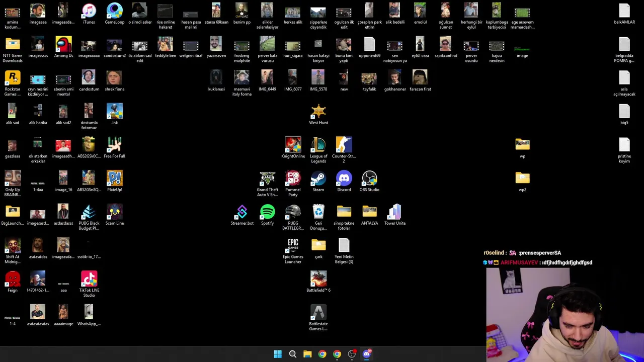
Task: Open the çark folder
Action: point(318,249)
